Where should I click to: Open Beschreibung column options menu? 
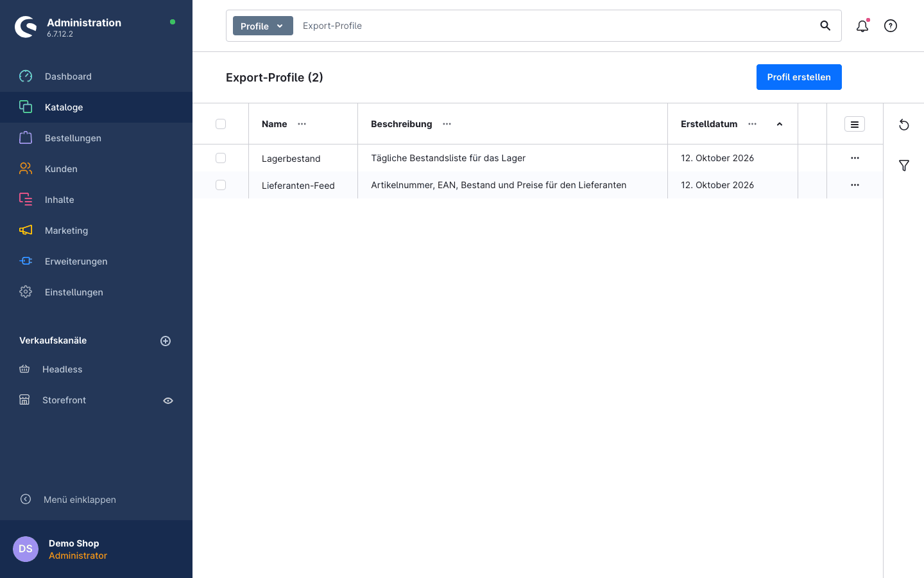[x=447, y=124]
